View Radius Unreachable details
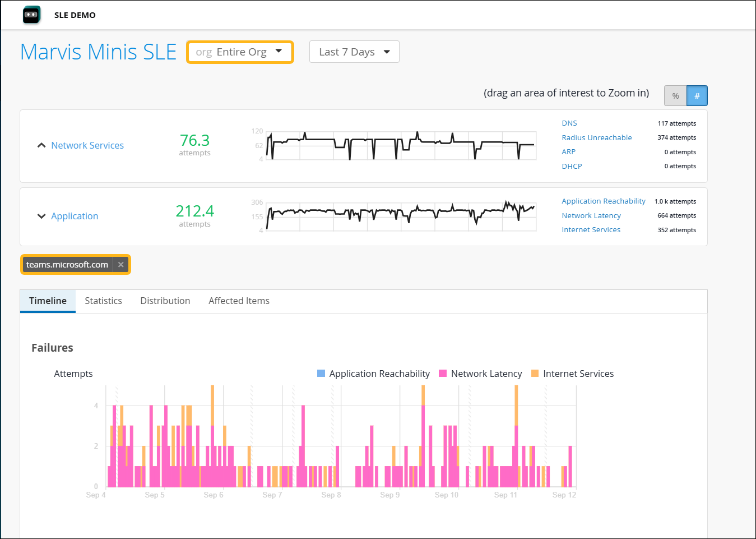The height and width of the screenshot is (539, 756). (x=596, y=137)
